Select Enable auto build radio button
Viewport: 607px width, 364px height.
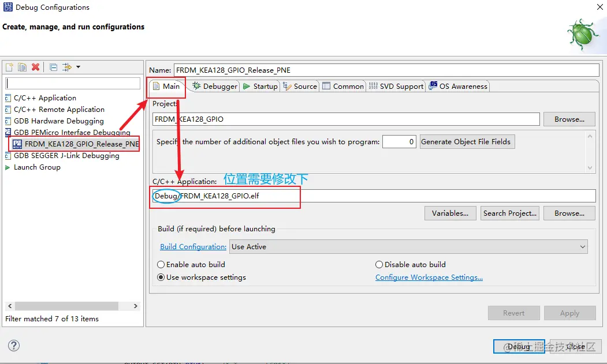[161, 265]
